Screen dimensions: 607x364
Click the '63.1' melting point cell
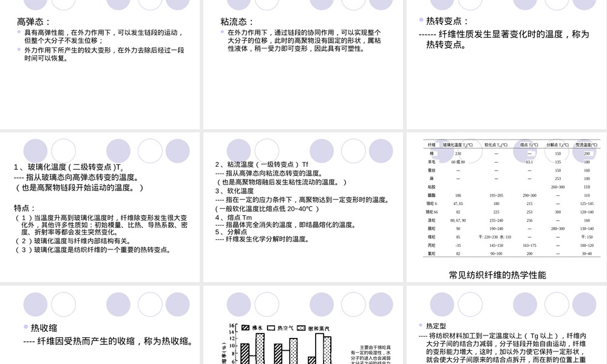click(x=529, y=162)
